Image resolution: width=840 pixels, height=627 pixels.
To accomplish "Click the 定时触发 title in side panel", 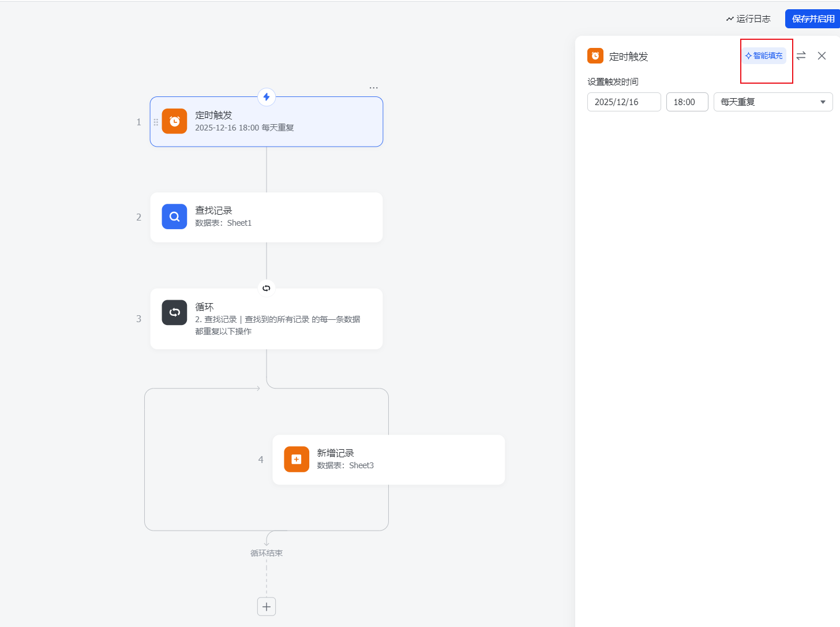I will click(628, 57).
